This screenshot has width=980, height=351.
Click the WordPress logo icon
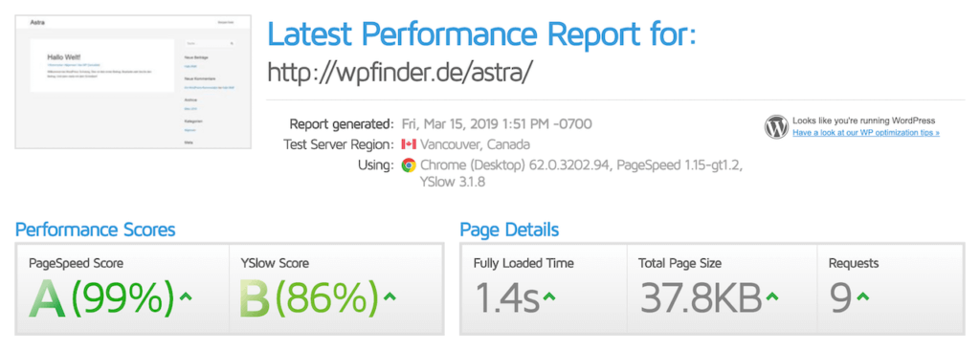(776, 127)
